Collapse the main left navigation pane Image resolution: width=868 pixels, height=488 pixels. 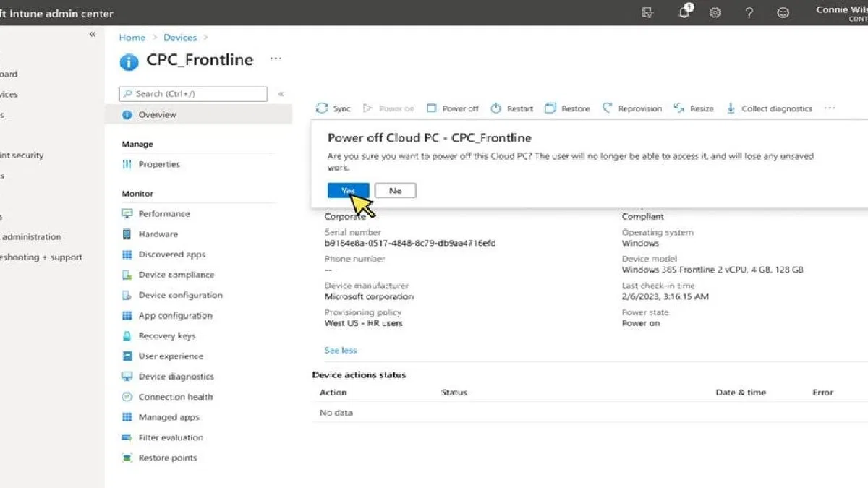[x=93, y=35]
